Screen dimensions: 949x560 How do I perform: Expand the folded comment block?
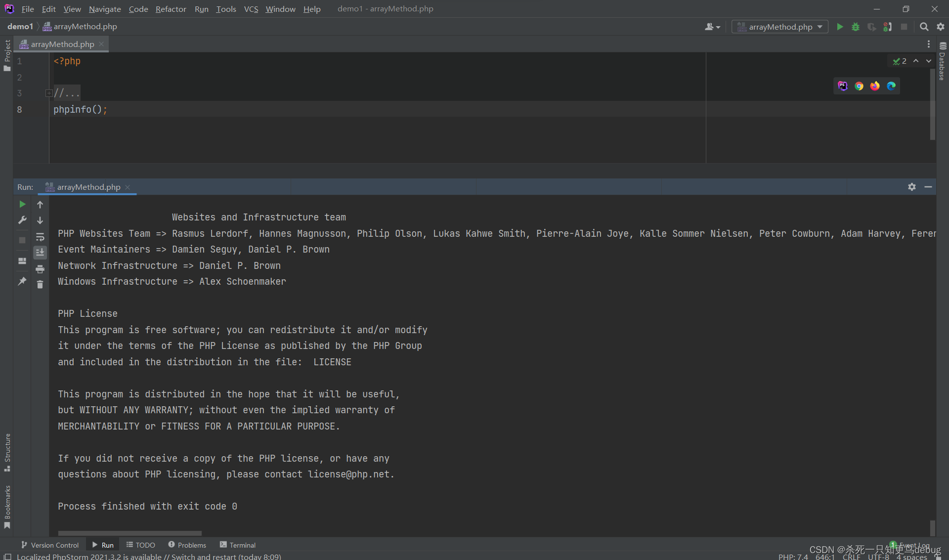pyautogui.click(x=49, y=93)
